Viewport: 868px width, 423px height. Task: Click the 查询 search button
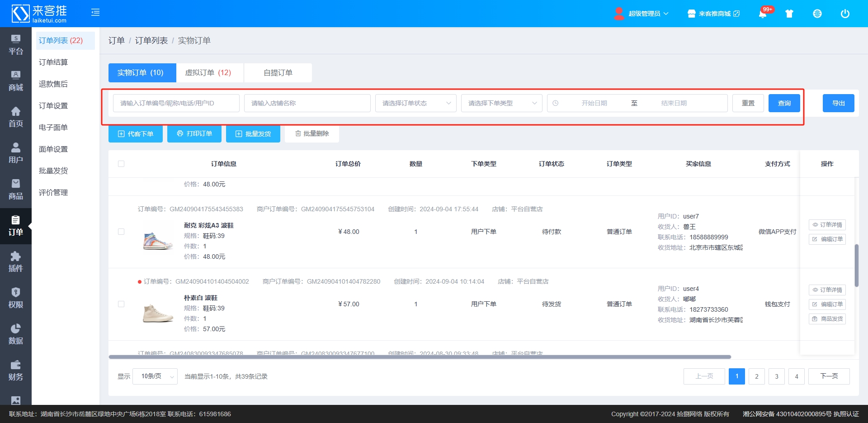click(784, 103)
